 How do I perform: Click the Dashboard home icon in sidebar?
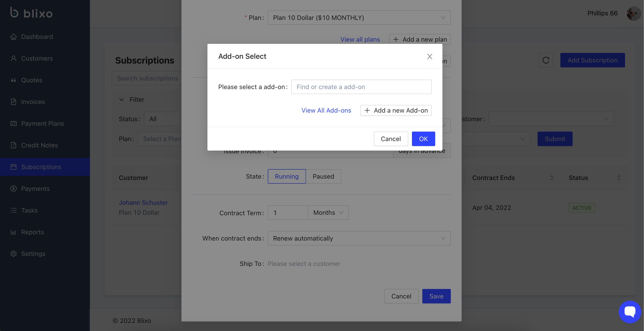click(14, 37)
